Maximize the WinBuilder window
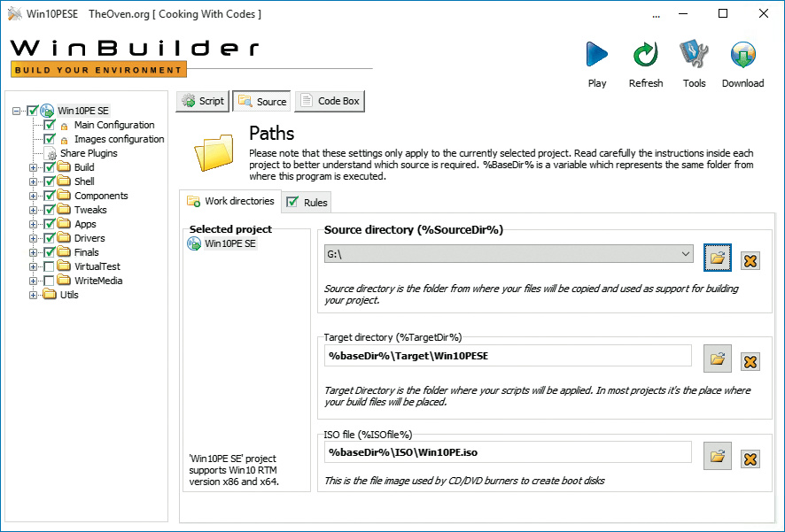The height and width of the screenshot is (532, 785). pyautogui.click(x=723, y=14)
